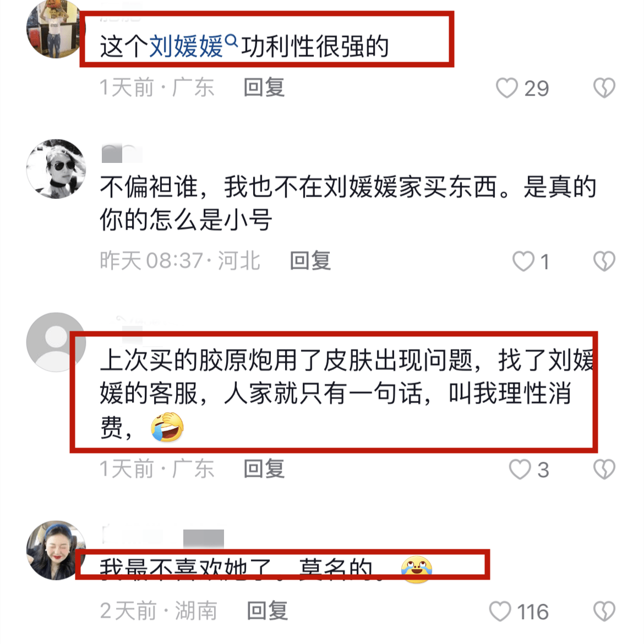This screenshot has width=644, height=644.
Task: Reply to the 昨天 08:37 河北 comment
Action: tap(310, 261)
